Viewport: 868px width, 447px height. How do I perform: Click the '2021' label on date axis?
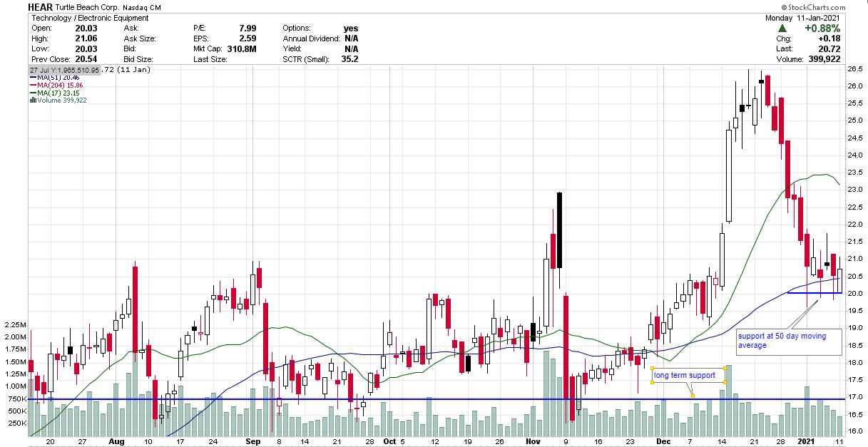806,441
